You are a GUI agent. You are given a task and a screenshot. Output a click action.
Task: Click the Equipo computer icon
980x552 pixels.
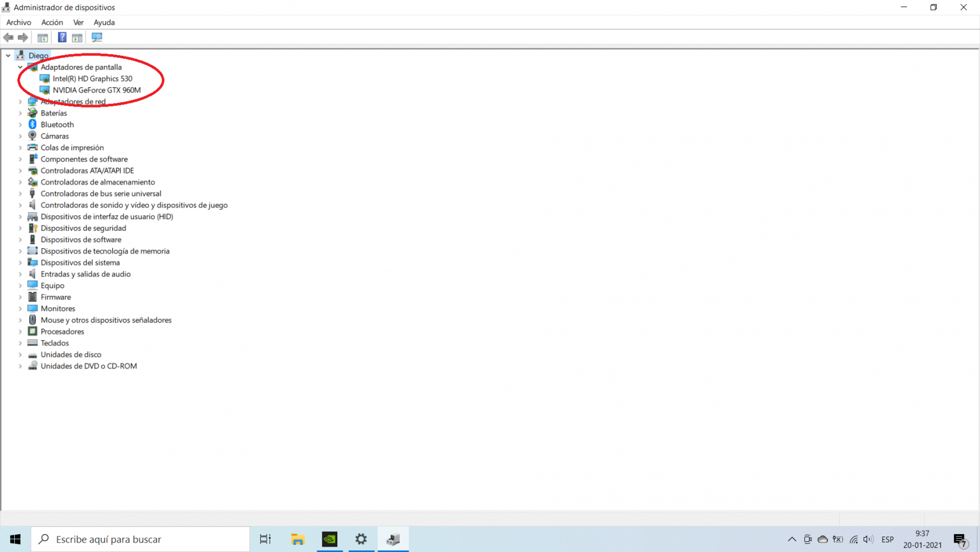coord(33,286)
